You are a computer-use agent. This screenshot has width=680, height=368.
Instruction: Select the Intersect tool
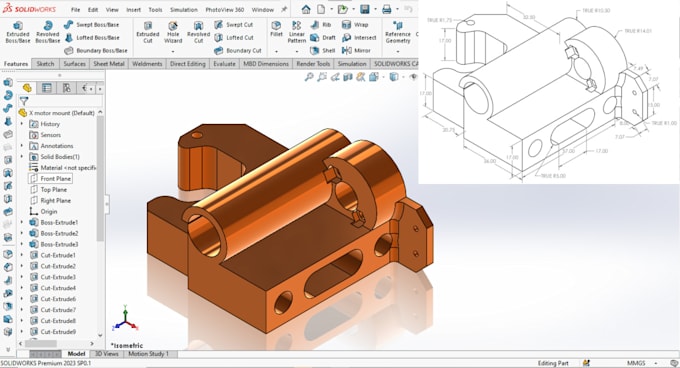[359, 38]
